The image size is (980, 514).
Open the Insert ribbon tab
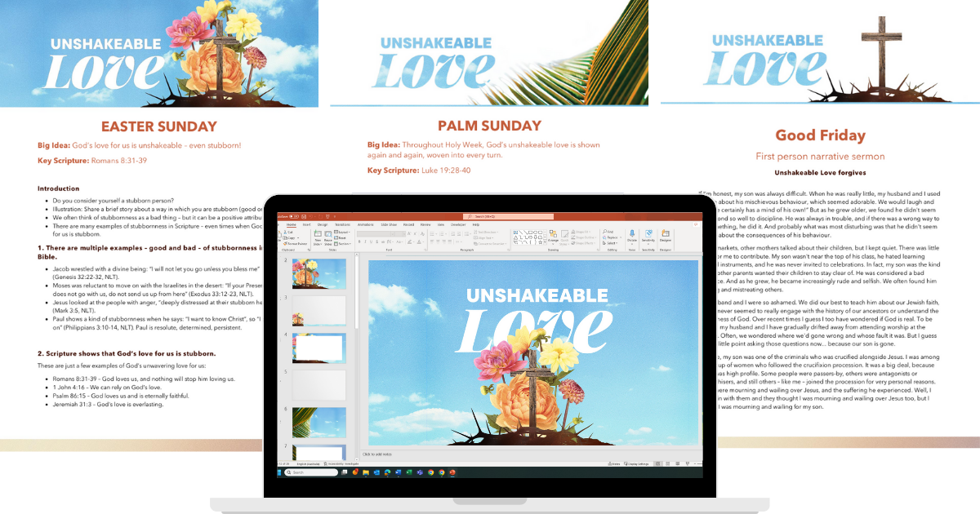pyautogui.click(x=306, y=224)
